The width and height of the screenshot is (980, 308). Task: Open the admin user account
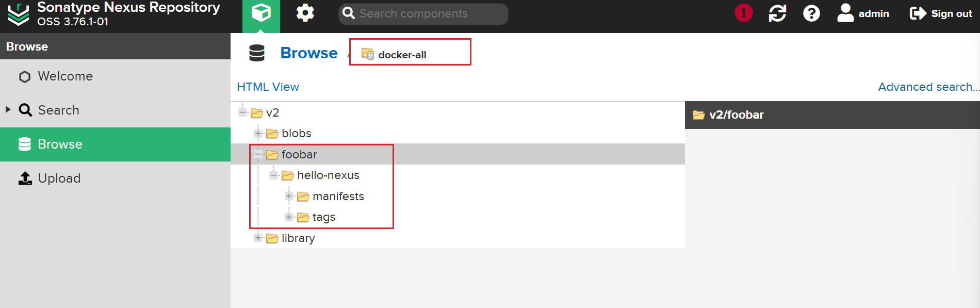(x=863, y=13)
